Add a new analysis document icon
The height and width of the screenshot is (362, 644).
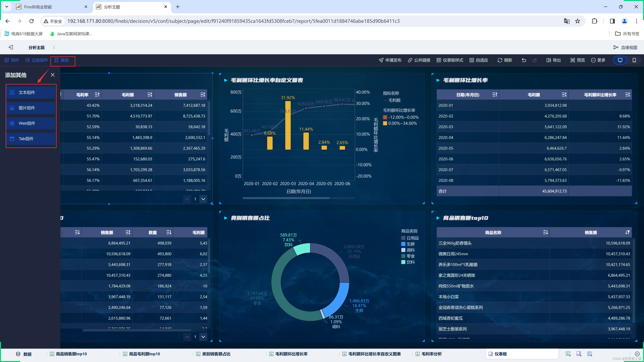tap(590, 354)
